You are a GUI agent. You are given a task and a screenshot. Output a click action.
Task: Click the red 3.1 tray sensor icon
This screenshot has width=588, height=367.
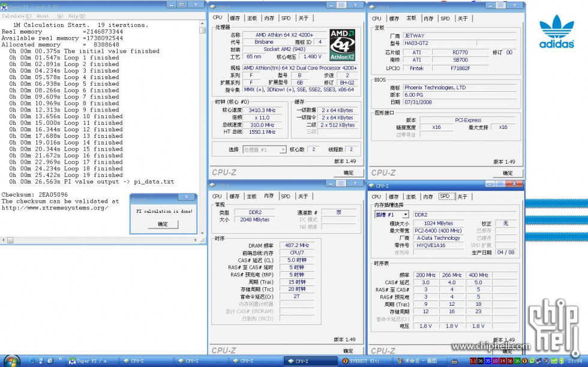[x=473, y=361]
